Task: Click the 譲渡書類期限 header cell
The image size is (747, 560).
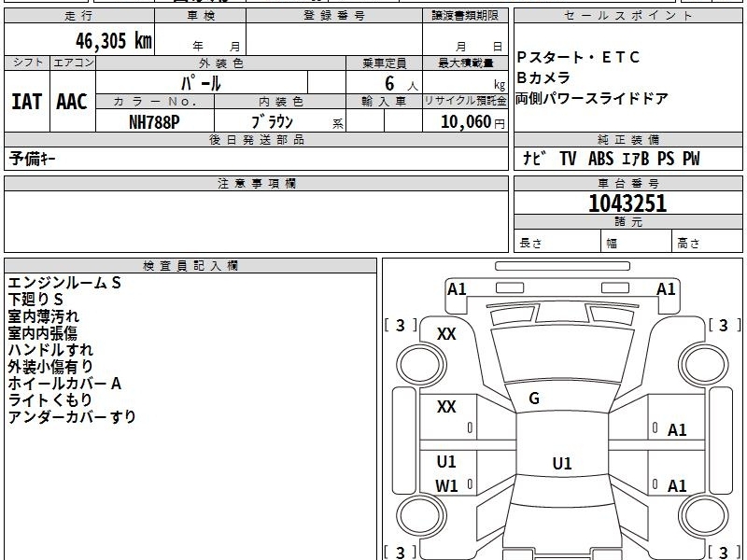Action: 465,16
